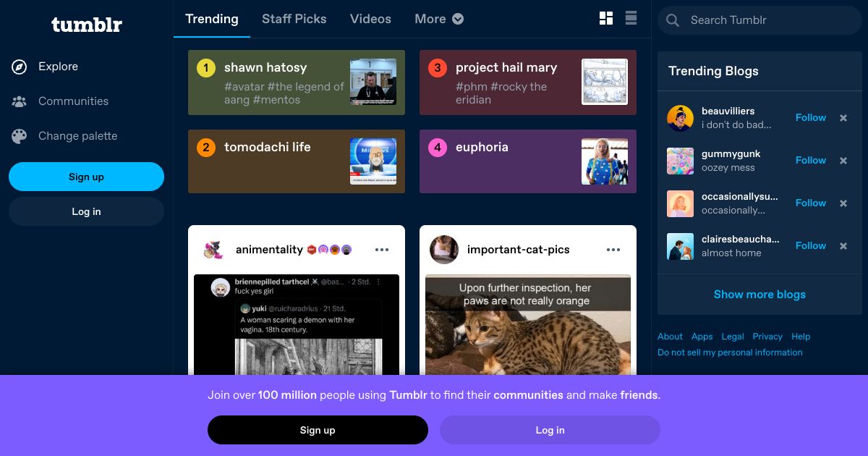Click the beauvilliers avatar
The image size is (868, 456).
[680, 118]
